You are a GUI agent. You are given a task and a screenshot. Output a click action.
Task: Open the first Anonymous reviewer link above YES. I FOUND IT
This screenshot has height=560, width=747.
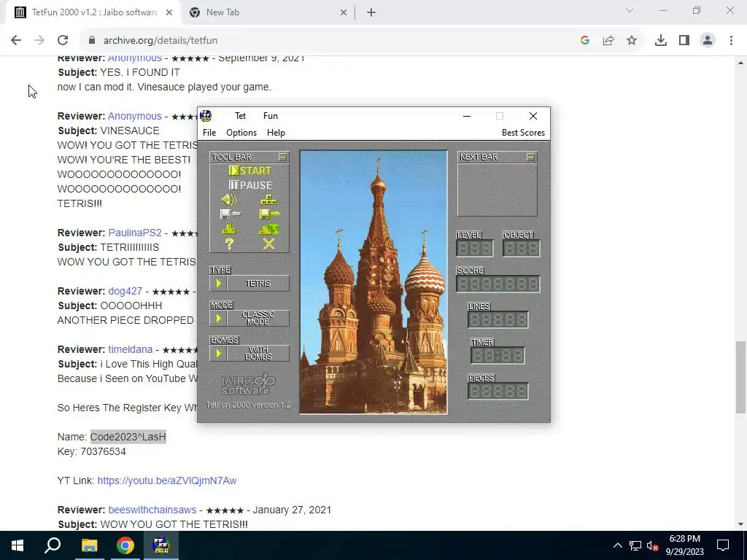coord(134,58)
